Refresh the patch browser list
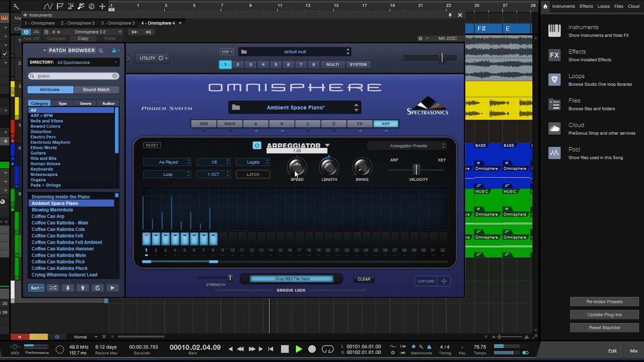Image resolution: width=644 pixels, height=362 pixels. click(x=98, y=288)
